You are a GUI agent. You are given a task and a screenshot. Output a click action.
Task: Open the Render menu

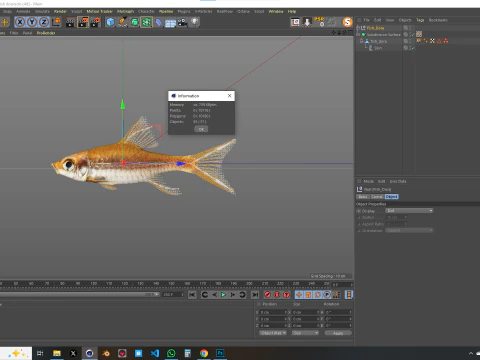60,11
